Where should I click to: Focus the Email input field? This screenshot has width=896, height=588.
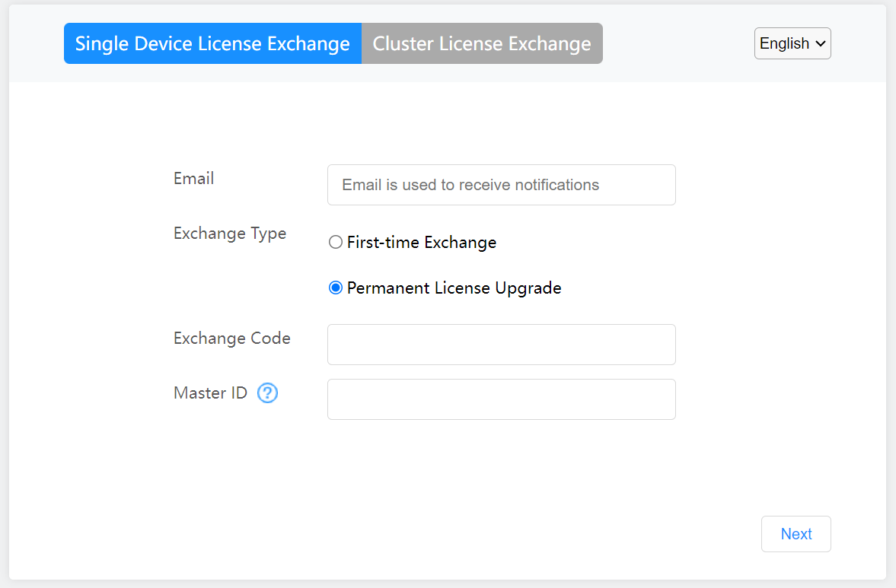501,185
